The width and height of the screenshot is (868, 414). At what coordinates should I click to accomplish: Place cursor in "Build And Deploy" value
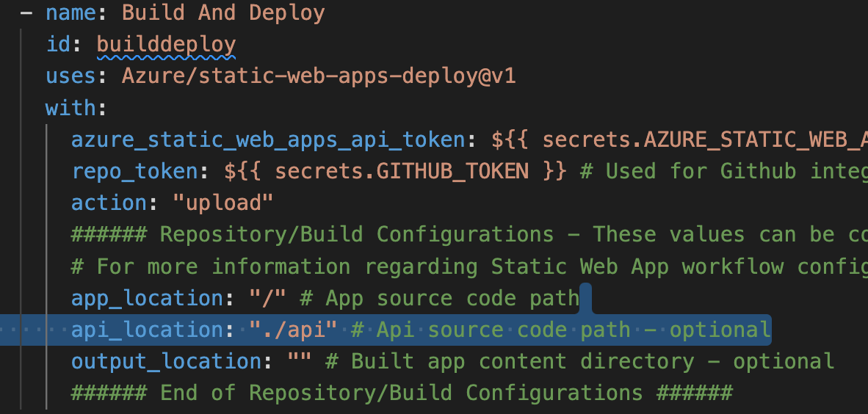point(223,13)
